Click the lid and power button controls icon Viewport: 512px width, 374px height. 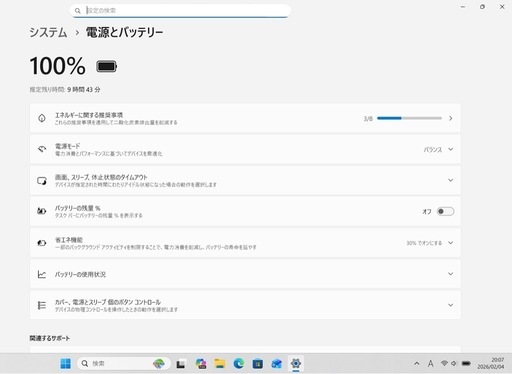point(42,305)
